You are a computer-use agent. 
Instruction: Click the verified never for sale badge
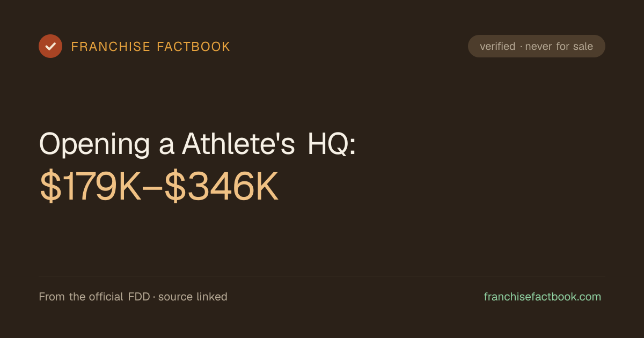(x=537, y=46)
